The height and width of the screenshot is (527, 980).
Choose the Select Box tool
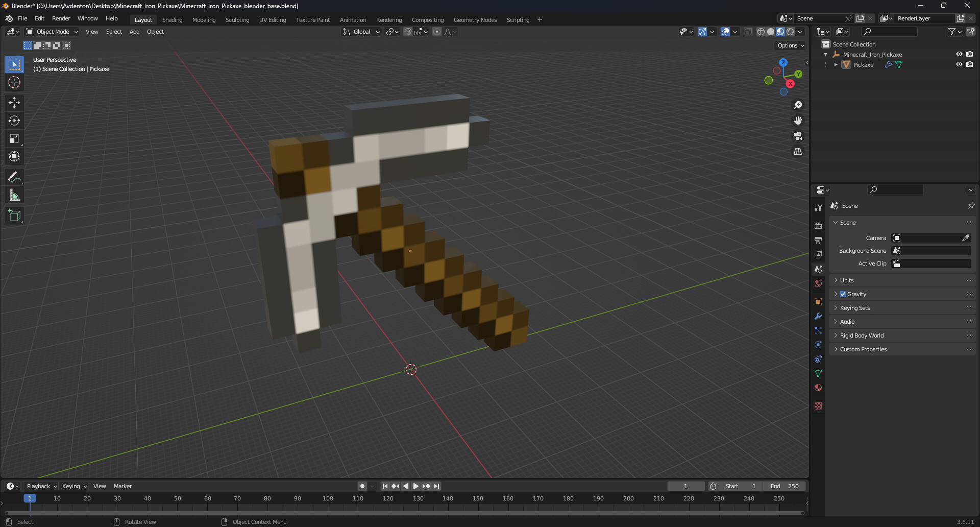14,64
